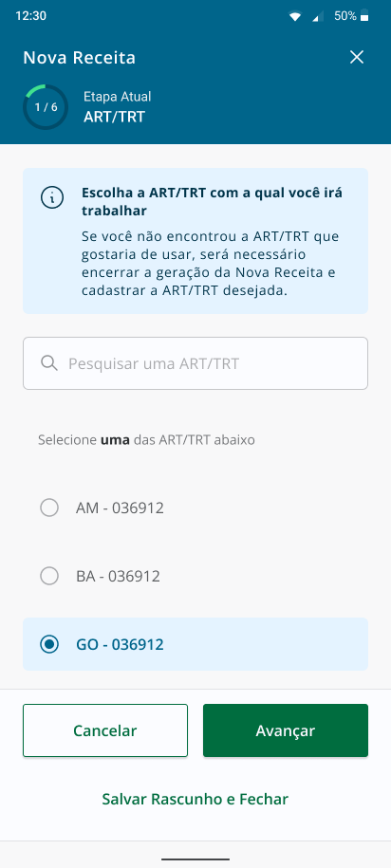Tap the Wi-Fi status icon
This screenshot has width=391, height=868.
(x=294, y=17)
